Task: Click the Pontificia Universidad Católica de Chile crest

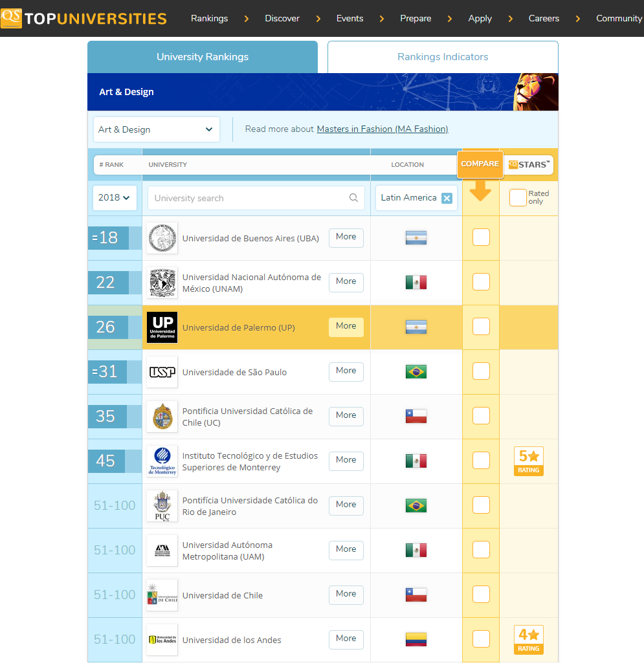Action: coord(162,417)
